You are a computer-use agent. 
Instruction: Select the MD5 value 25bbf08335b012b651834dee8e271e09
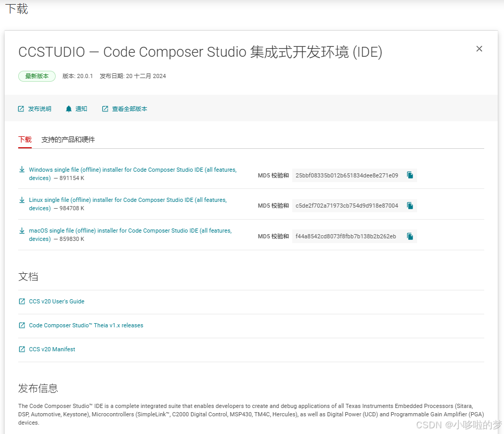[x=347, y=175]
